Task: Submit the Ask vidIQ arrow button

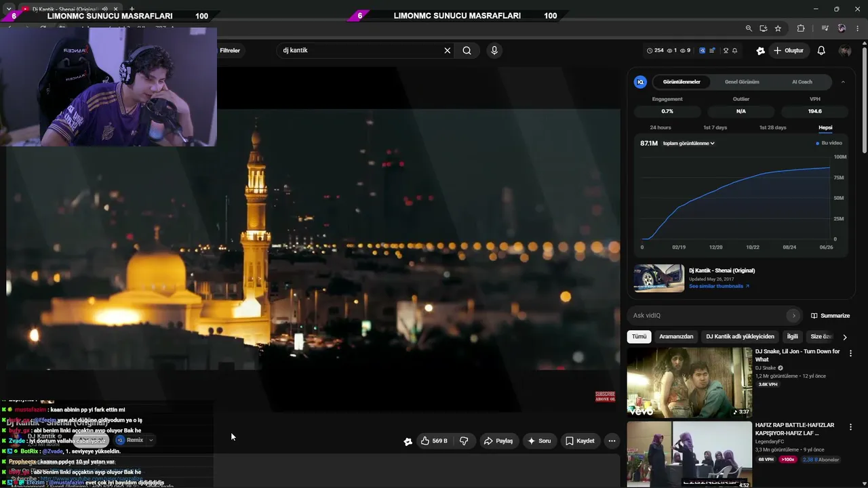Action: click(793, 315)
